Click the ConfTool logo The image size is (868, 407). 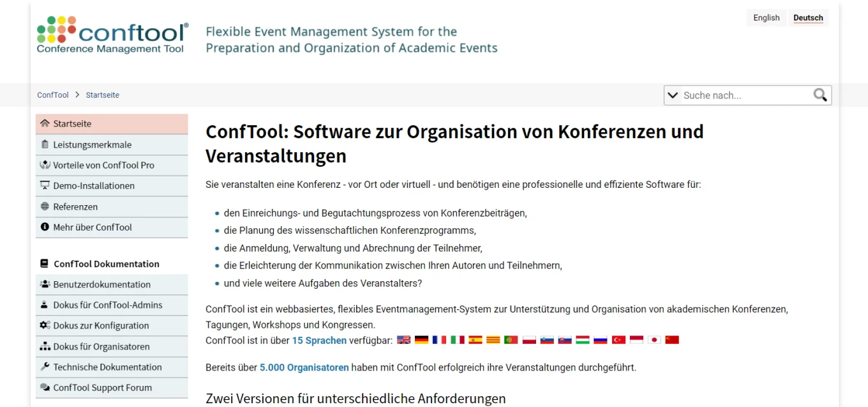(x=113, y=35)
